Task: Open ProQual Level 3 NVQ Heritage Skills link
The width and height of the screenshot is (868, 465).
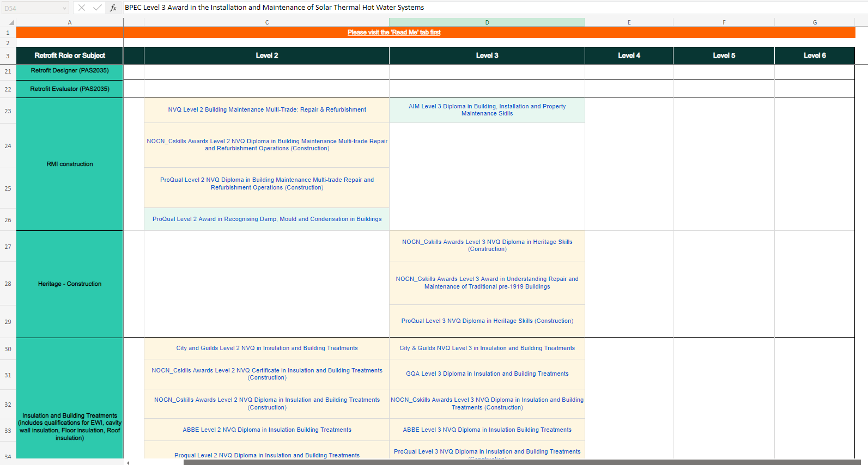Action: click(x=487, y=321)
